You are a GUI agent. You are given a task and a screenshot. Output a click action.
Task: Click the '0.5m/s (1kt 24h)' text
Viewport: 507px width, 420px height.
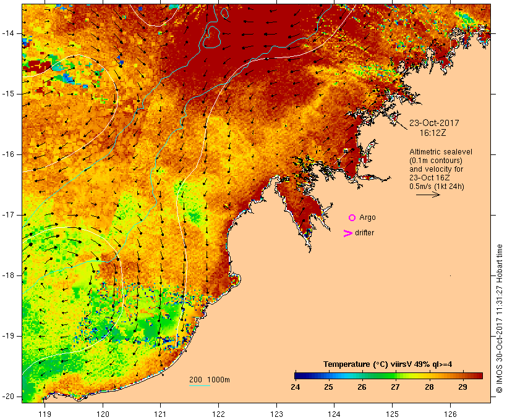pyautogui.click(x=437, y=187)
